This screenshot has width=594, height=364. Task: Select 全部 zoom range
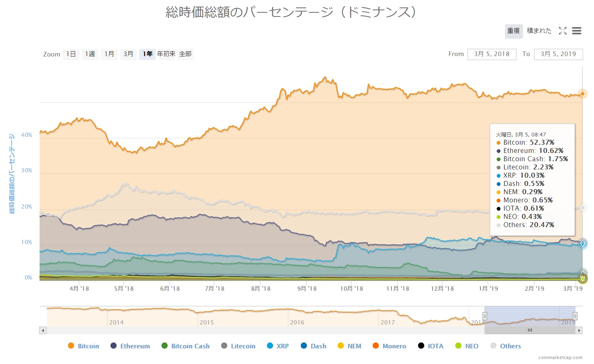pyautogui.click(x=185, y=54)
